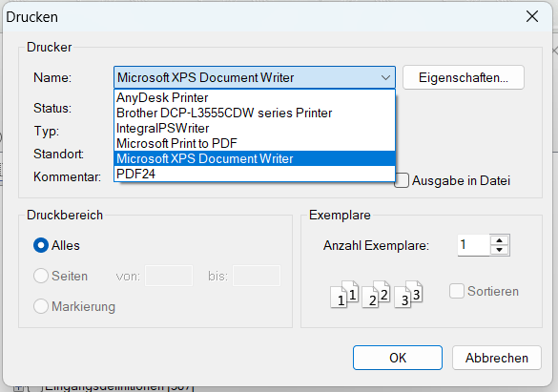Click the collate pages illustration icon
The height and width of the screenshot is (392, 558).
pyautogui.click(x=377, y=294)
